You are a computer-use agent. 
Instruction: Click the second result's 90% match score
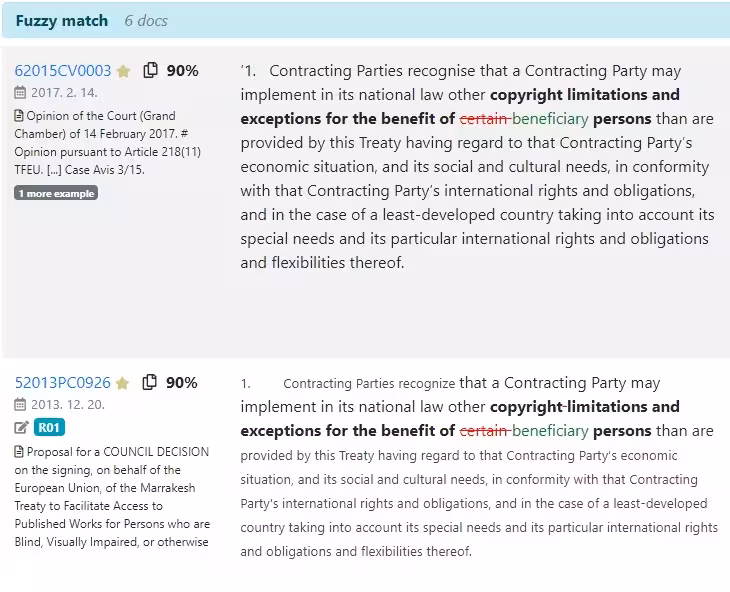(x=182, y=383)
